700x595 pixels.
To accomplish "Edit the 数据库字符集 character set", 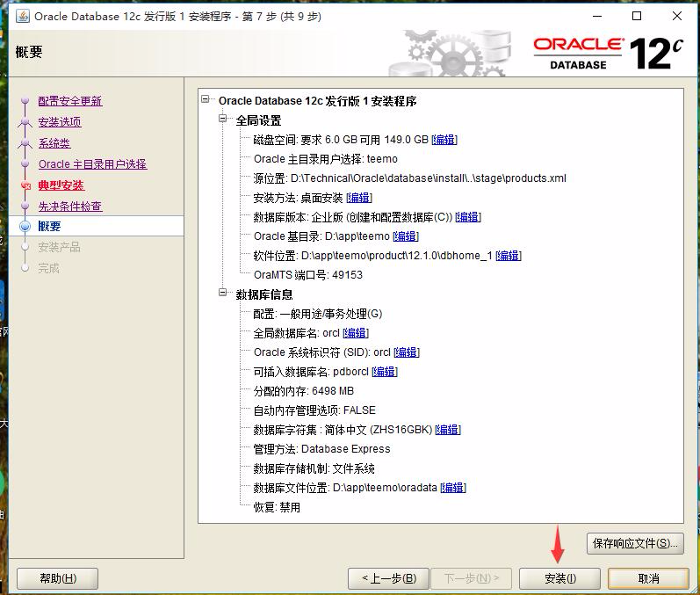I will 448,430.
